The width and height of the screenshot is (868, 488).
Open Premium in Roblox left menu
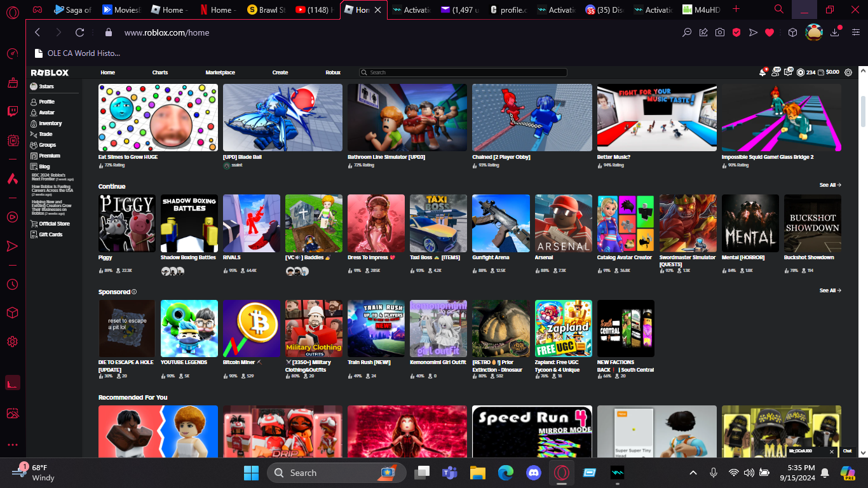click(x=50, y=156)
